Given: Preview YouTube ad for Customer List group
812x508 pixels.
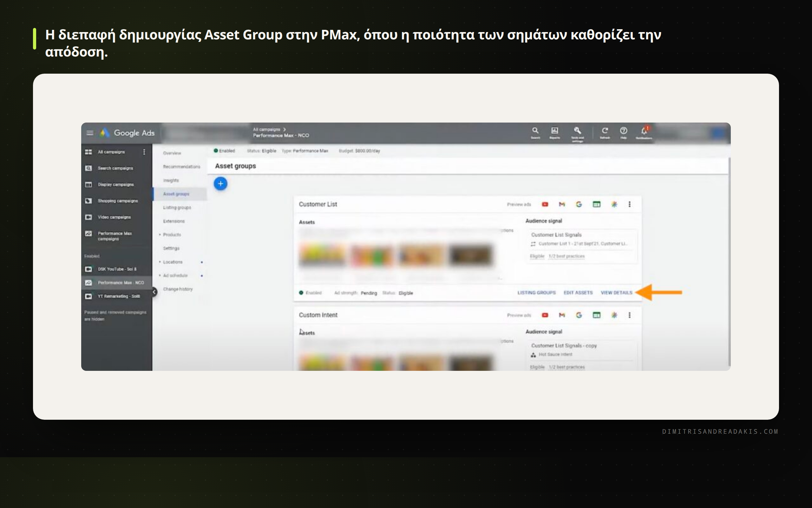Looking at the screenshot, I should pyautogui.click(x=545, y=204).
